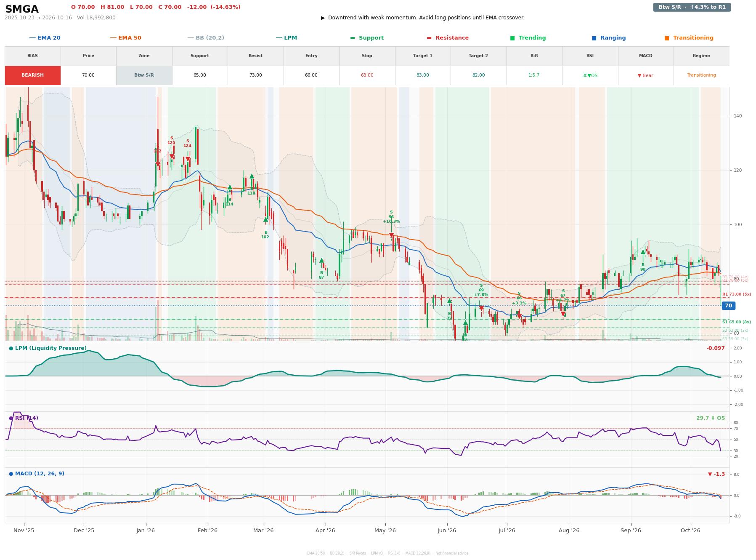Click the blue current price tag 70
This screenshot has width=756, height=560.
[x=728, y=306]
